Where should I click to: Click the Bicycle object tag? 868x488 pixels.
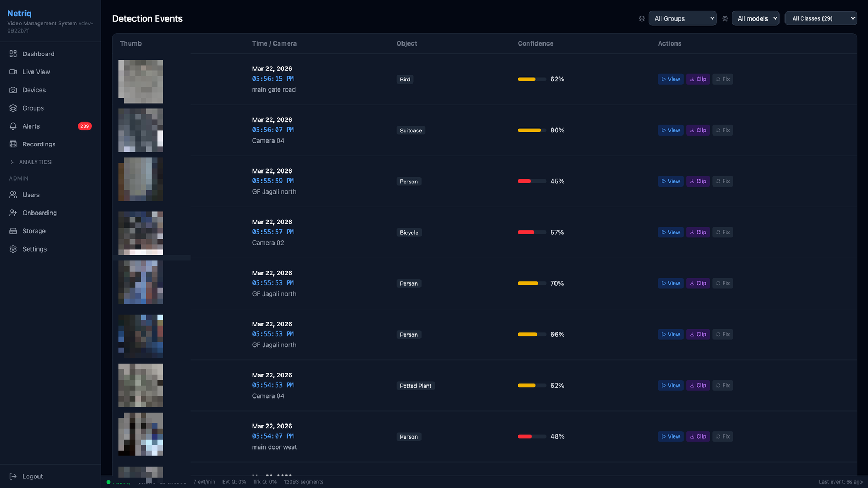(409, 233)
